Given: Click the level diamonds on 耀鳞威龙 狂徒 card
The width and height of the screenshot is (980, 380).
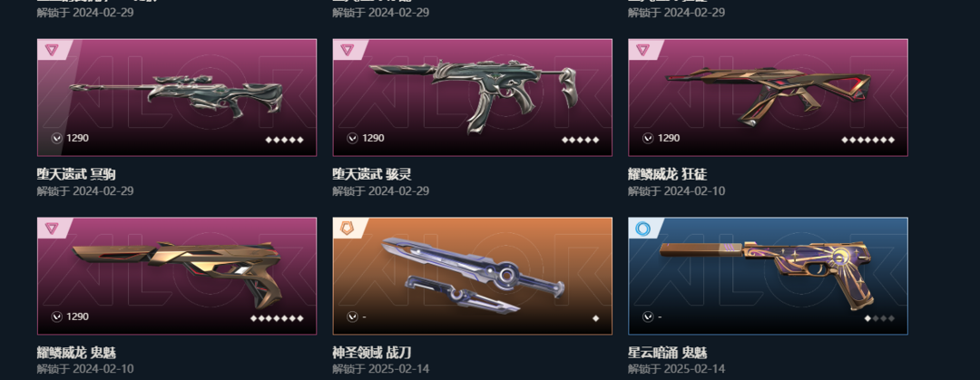Looking at the screenshot, I should [x=867, y=140].
